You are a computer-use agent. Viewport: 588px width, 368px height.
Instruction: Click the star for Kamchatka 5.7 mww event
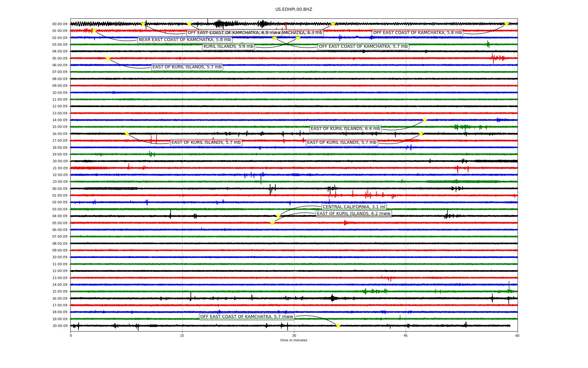(x=338, y=326)
